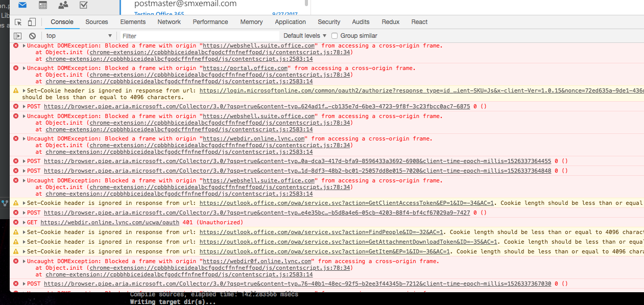Open the Memory tab
Viewport: 644px width, 305px height.
point(251,22)
